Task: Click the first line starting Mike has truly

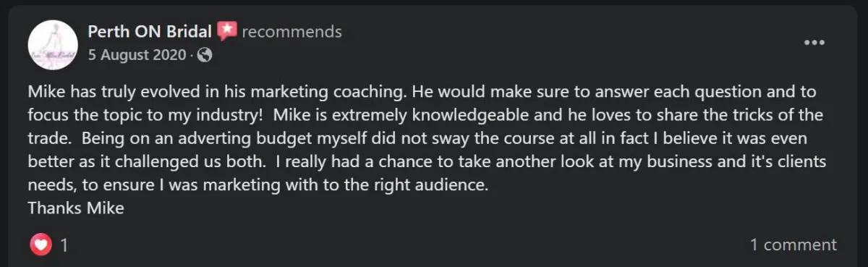Action: click(422, 92)
